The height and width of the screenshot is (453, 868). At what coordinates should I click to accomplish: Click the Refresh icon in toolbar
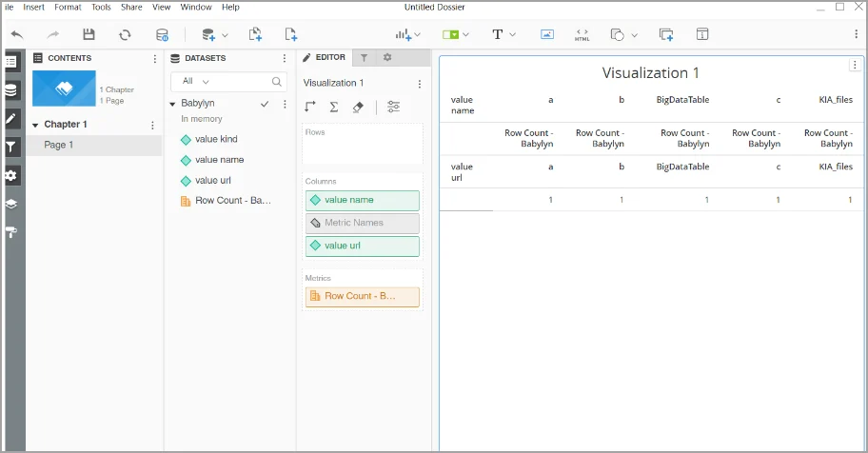(x=125, y=34)
